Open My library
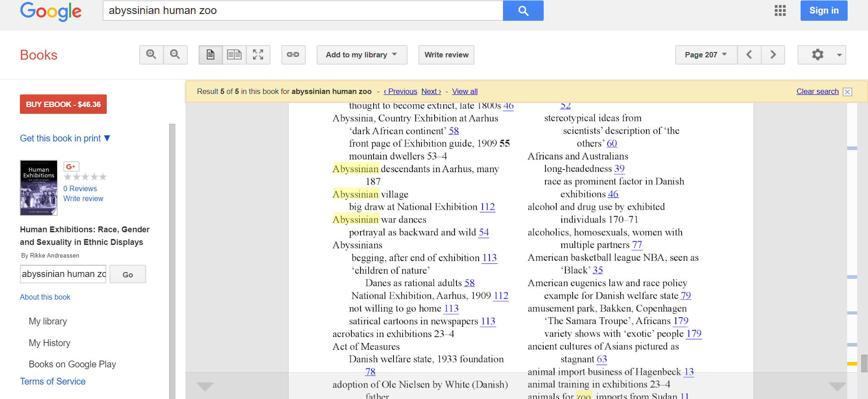The height and width of the screenshot is (399, 868). tap(48, 321)
